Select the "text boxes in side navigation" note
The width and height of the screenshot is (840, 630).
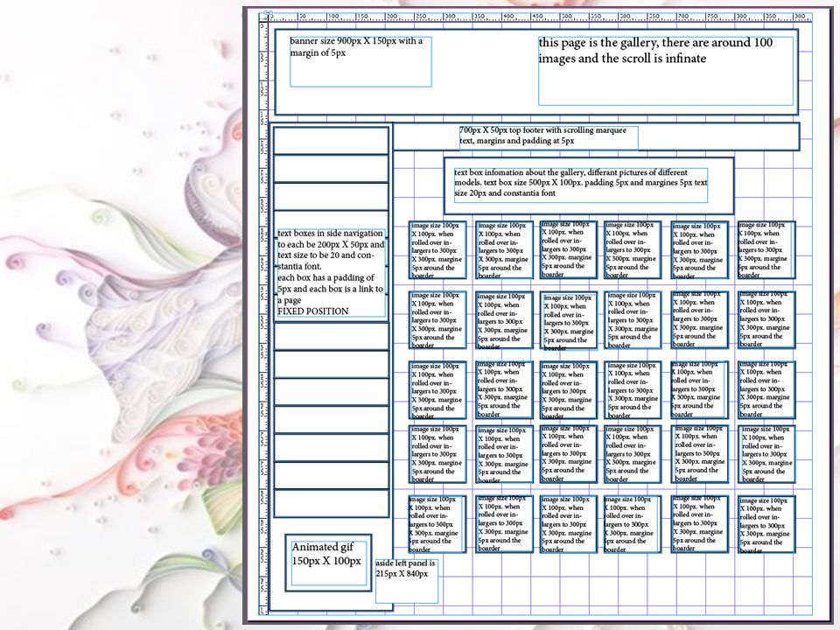point(331,274)
